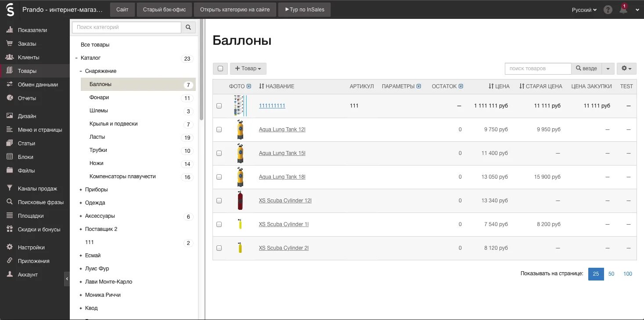Open Дизайн picture icon in sidebar
The height and width of the screenshot is (320, 644).
(x=9, y=116)
